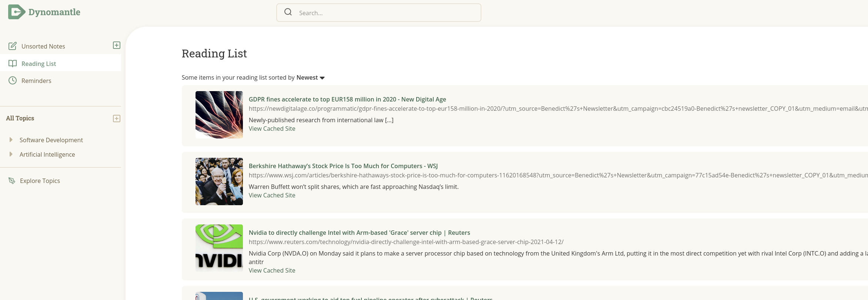Open Explore Topics page

click(40, 181)
